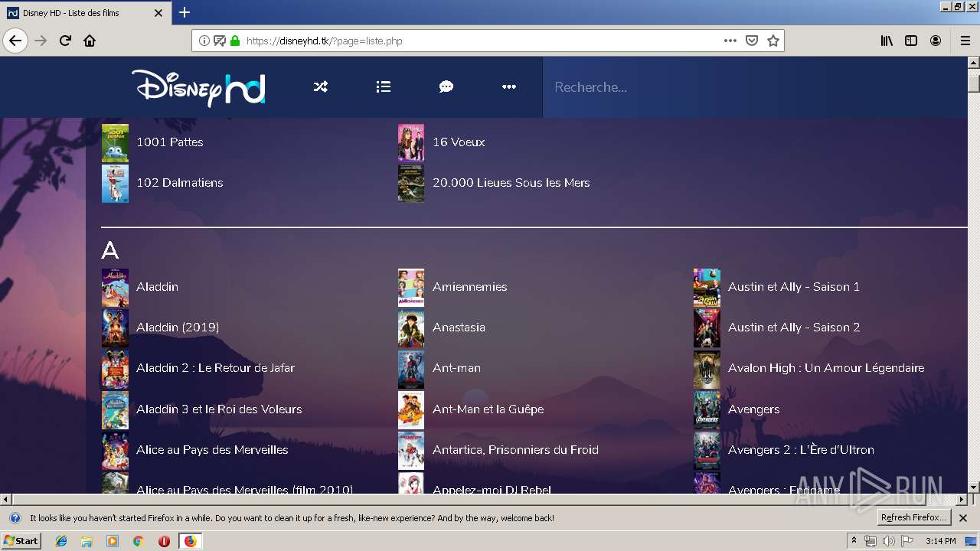
Task: Open Amiennemies movie link
Action: 470,286
